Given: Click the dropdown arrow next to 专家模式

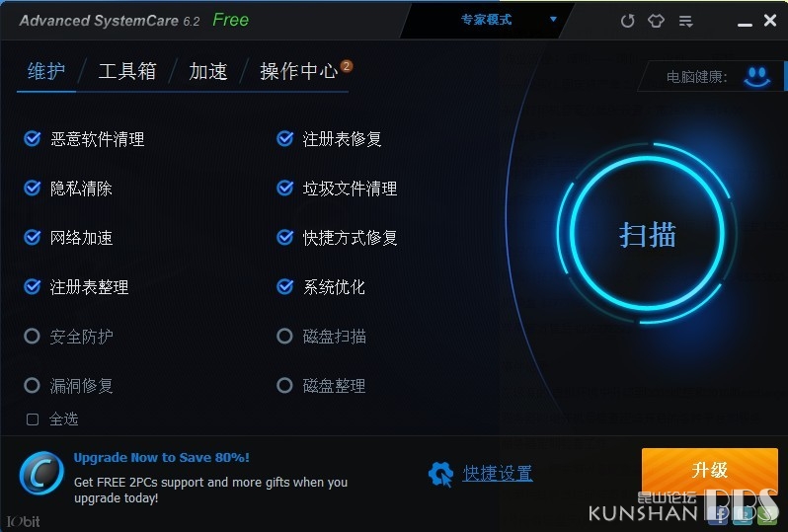Looking at the screenshot, I should pos(553,20).
